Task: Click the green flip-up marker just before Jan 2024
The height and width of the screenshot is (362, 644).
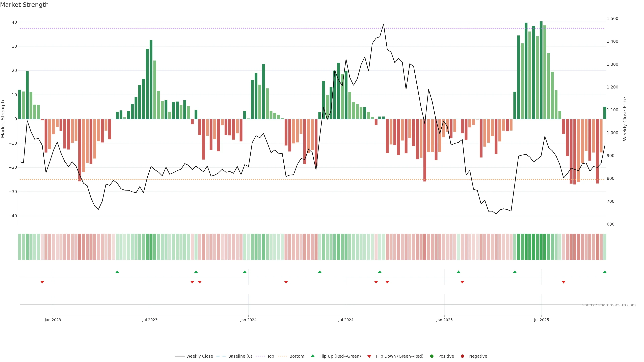Action: coord(245,272)
